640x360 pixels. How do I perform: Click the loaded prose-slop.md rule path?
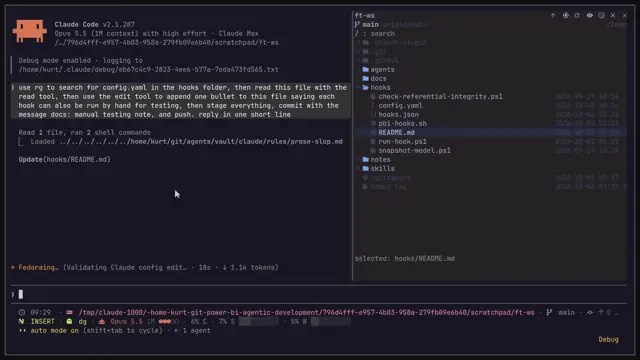point(201,142)
